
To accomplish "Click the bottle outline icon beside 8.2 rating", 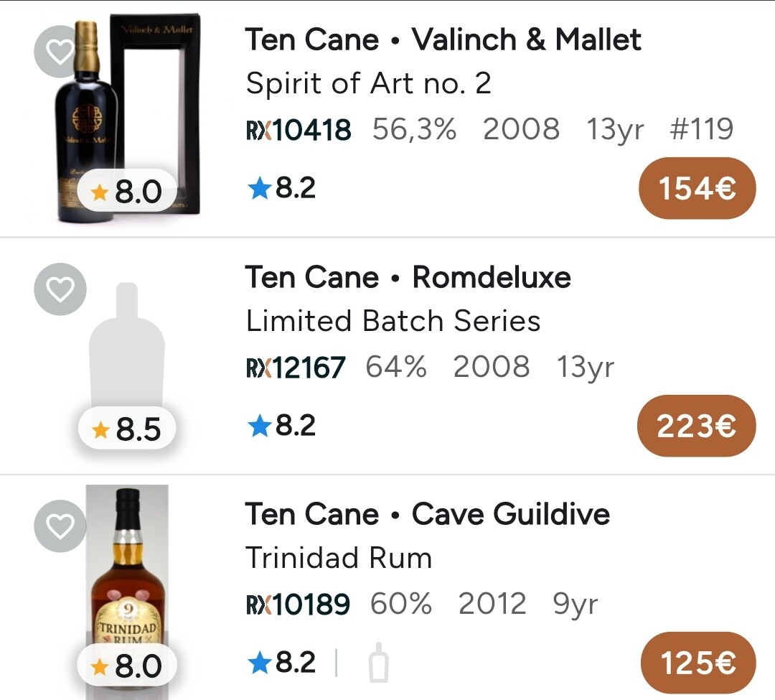I will coord(378,663).
